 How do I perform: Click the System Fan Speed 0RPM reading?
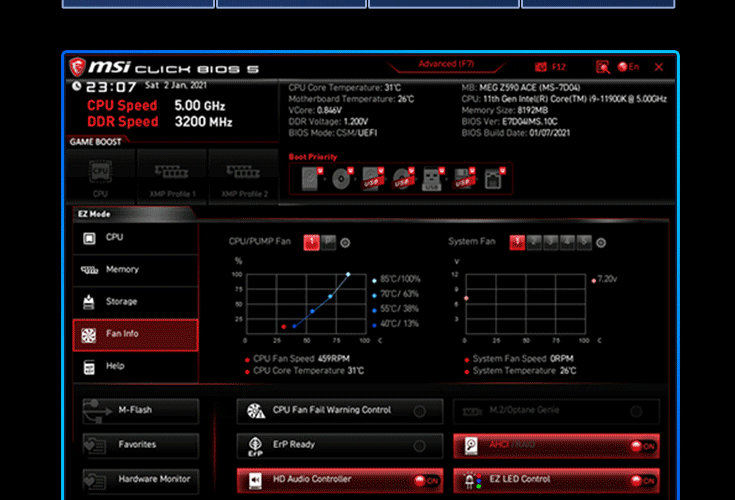[x=523, y=358]
